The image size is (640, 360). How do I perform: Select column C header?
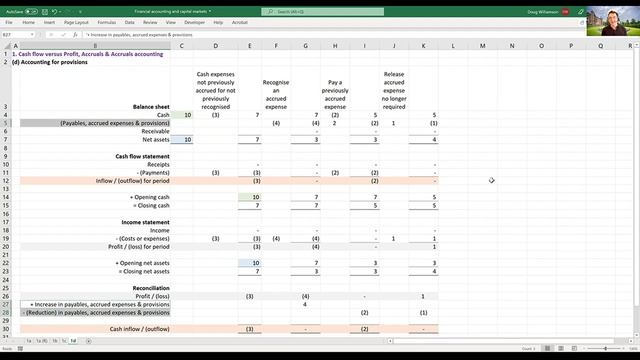click(182, 46)
